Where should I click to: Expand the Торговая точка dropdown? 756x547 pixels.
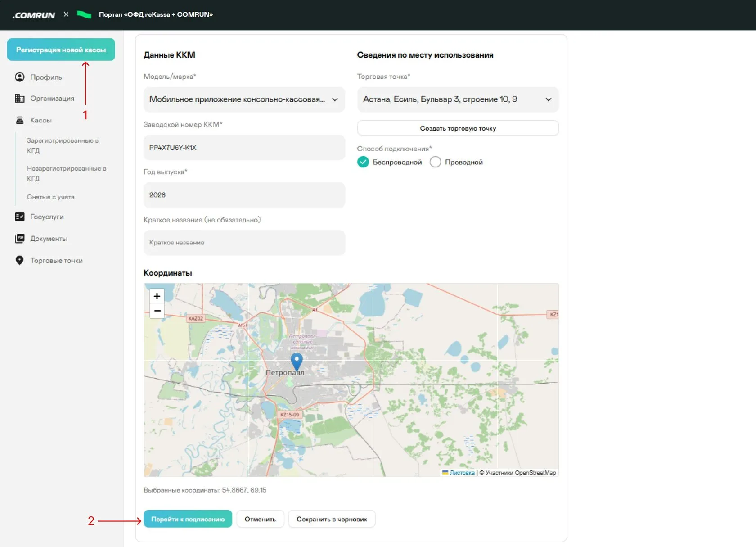click(458, 99)
